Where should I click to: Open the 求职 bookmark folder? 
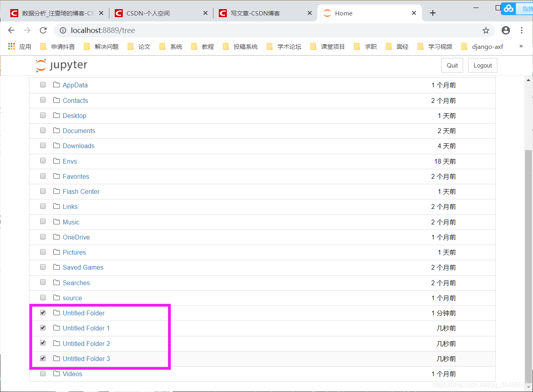pyautogui.click(x=365, y=46)
